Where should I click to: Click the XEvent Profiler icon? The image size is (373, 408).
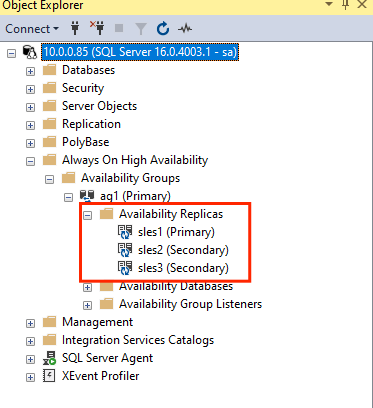(x=49, y=376)
